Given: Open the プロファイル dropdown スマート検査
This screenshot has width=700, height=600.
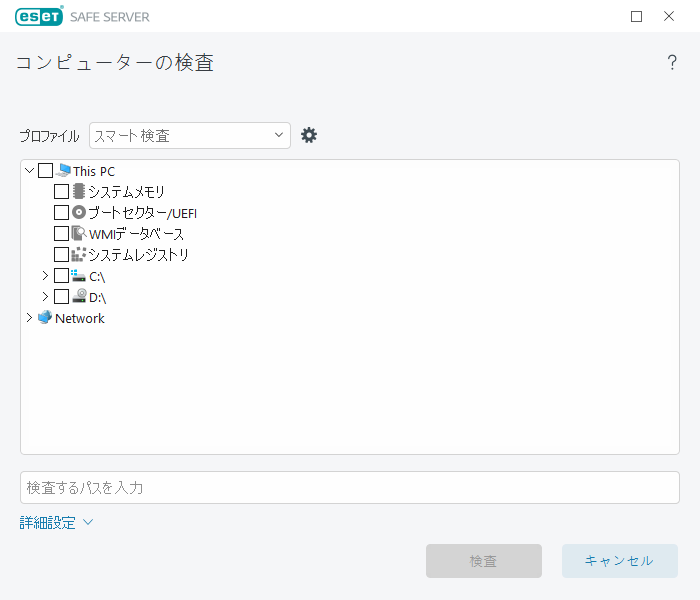Looking at the screenshot, I should pyautogui.click(x=190, y=135).
